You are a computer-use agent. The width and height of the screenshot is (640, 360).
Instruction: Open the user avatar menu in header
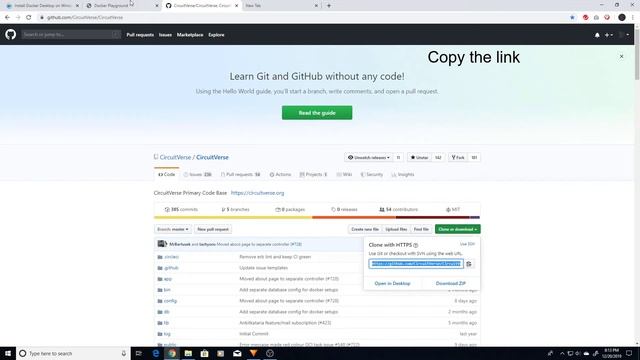(x=624, y=35)
